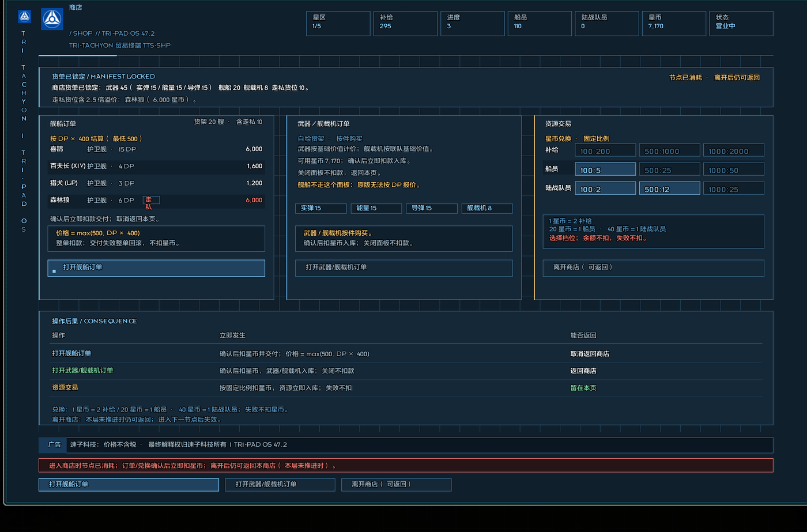Open the 导弹 15 weapon category
This screenshot has height=532, width=807.
click(x=432, y=208)
